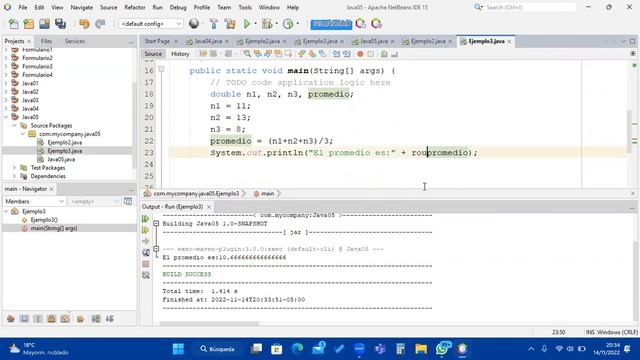Click the Build Project hammer icon
640x360 pixels.
pyautogui.click(x=213, y=24)
